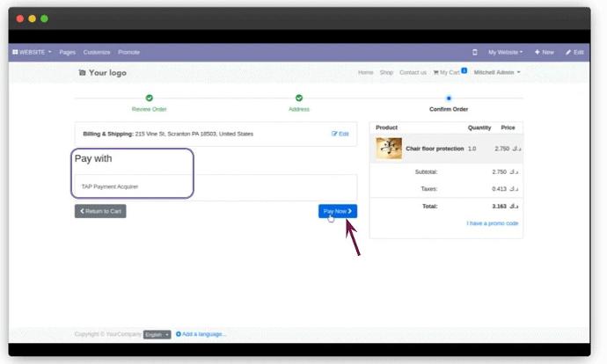Image resolution: width=607 pixels, height=364 pixels.
Task: Click Edit link for billing address
Action: 340,134
